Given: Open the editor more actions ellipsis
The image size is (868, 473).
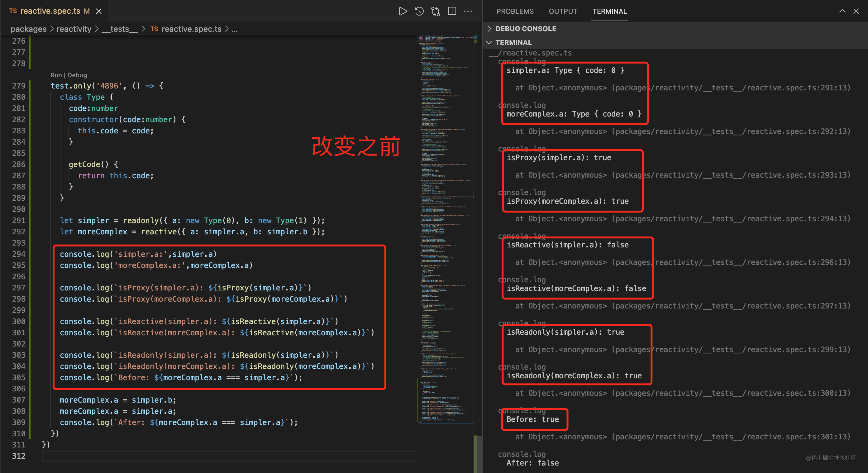Looking at the screenshot, I should point(468,11).
